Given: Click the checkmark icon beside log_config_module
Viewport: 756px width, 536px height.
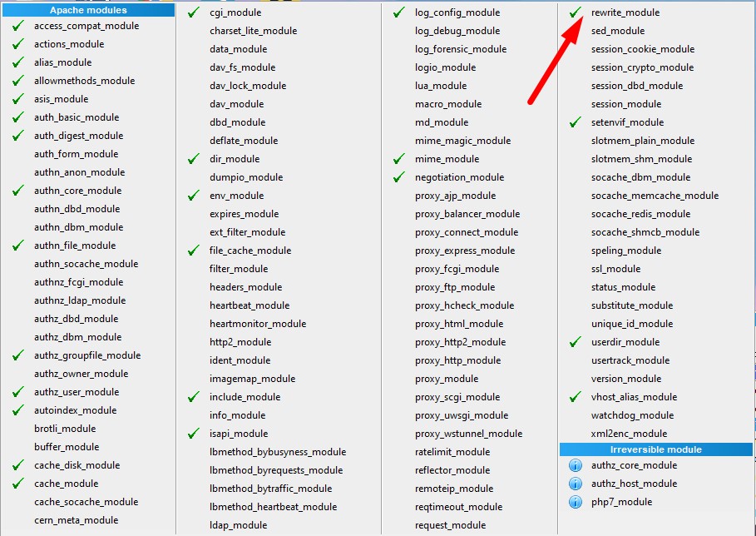Looking at the screenshot, I should 398,12.
